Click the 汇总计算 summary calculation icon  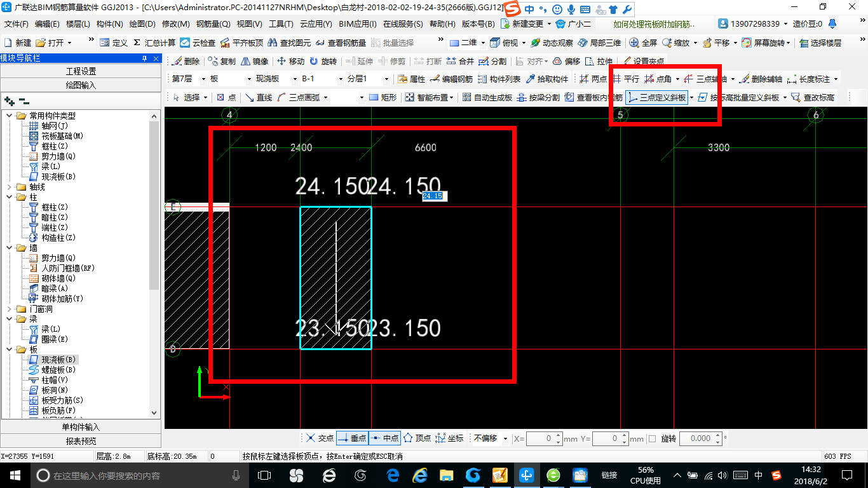point(154,43)
